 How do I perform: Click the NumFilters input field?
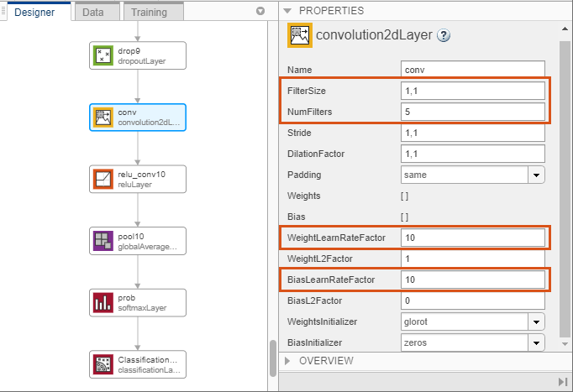pyautogui.click(x=472, y=112)
